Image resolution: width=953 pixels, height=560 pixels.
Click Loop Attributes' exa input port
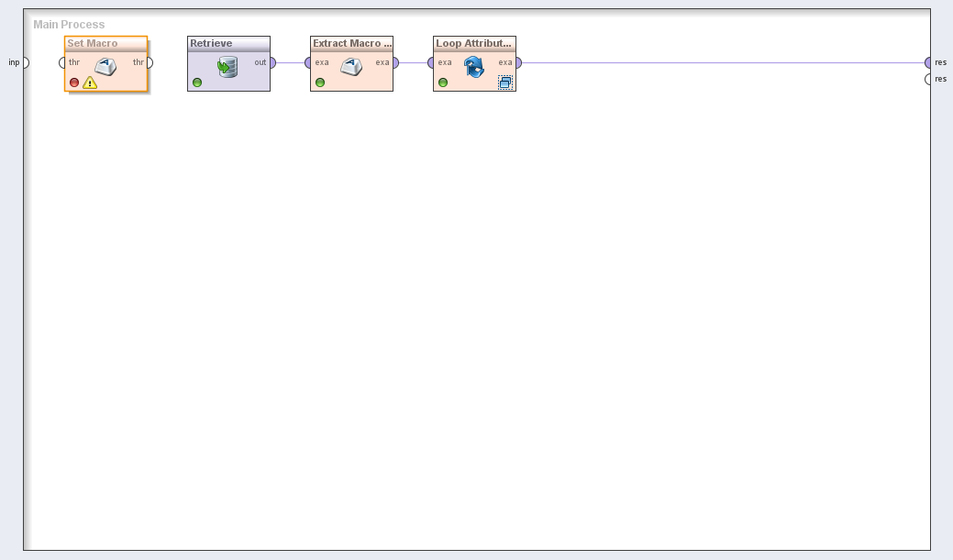(431, 62)
